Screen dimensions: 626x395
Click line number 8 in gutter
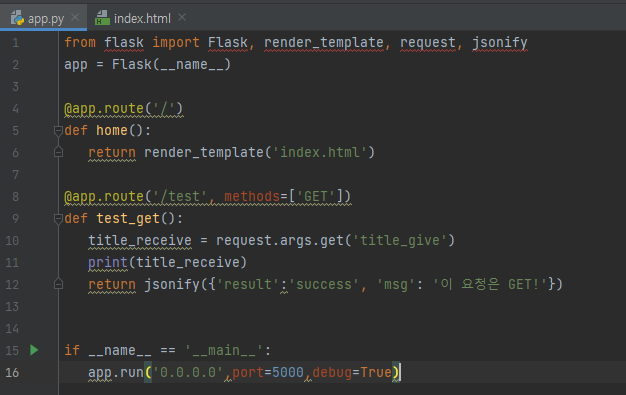16,197
